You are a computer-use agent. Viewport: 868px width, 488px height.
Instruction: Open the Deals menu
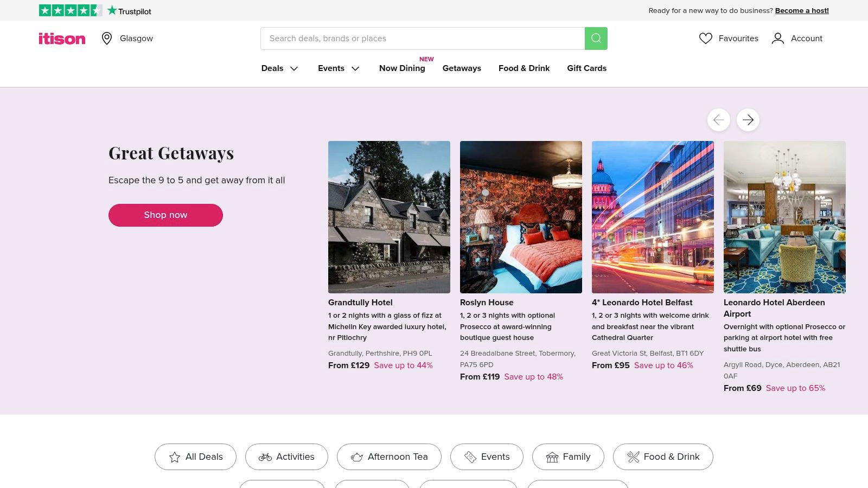point(272,68)
